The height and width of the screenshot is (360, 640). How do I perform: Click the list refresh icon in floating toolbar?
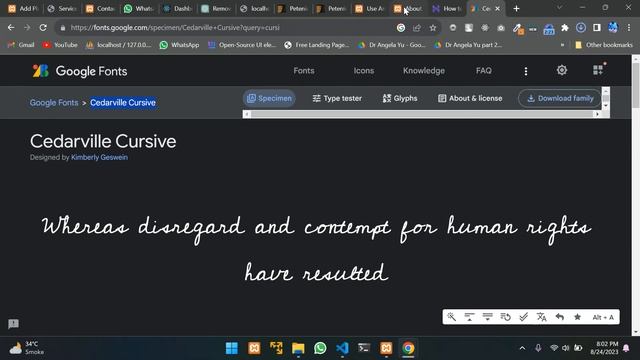click(x=505, y=317)
